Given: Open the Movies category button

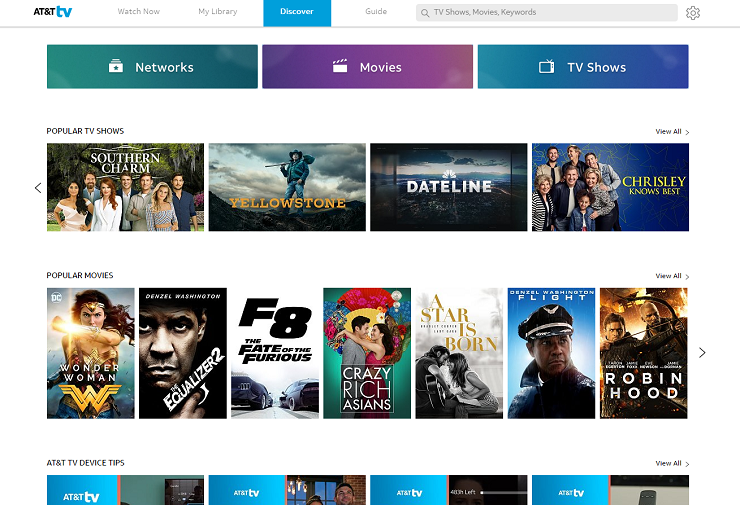Looking at the screenshot, I should (368, 67).
